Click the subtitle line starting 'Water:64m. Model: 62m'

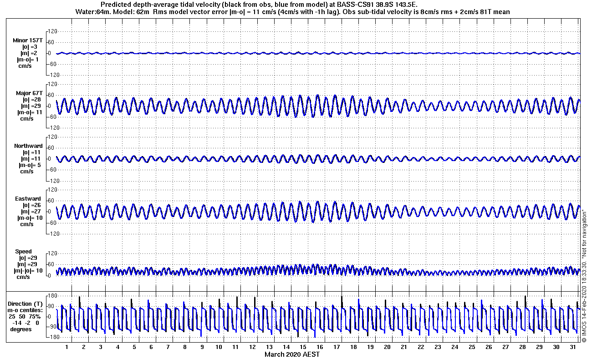point(292,11)
